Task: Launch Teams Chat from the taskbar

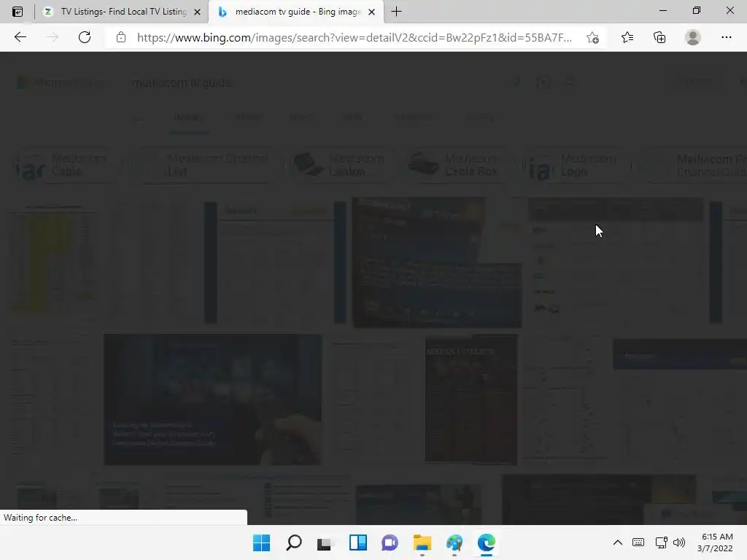Action: [x=390, y=542]
